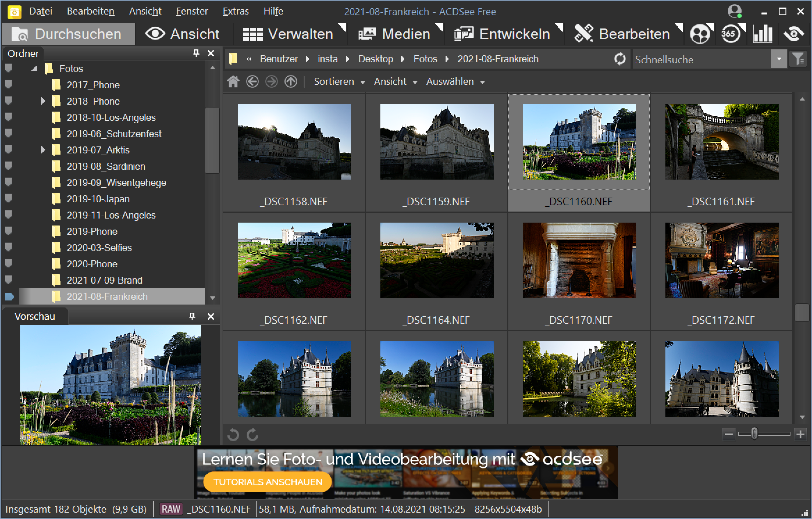812x519 pixels.
Task: Click the refresh icon in the path bar
Action: click(619, 59)
